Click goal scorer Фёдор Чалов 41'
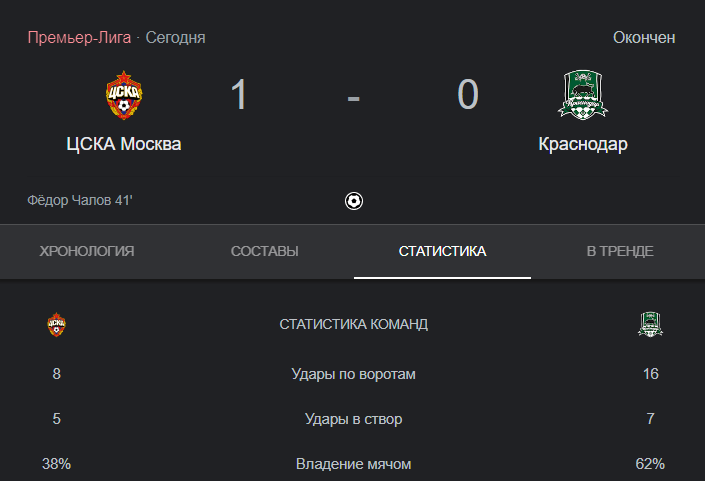 pyautogui.click(x=80, y=200)
